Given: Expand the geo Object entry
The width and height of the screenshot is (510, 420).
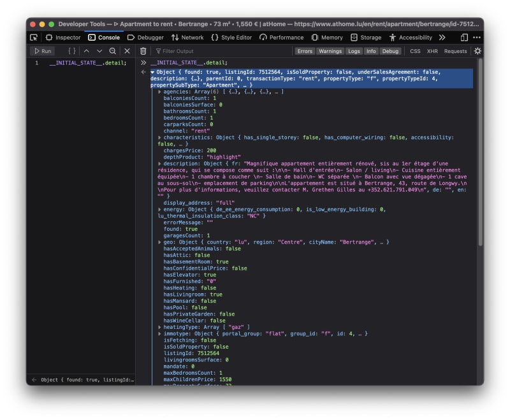Looking at the screenshot, I should (x=159, y=242).
